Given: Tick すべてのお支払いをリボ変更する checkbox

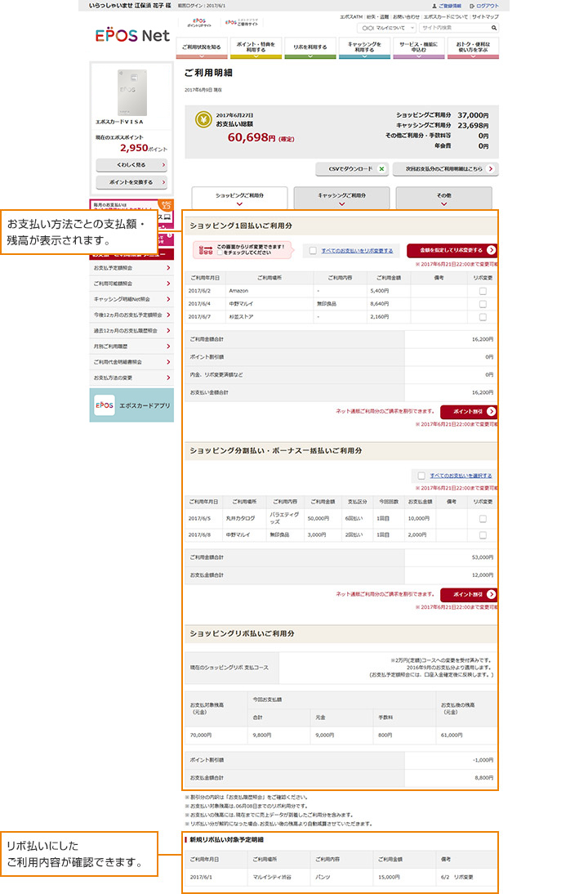Looking at the screenshot, I should pos(313,251).
